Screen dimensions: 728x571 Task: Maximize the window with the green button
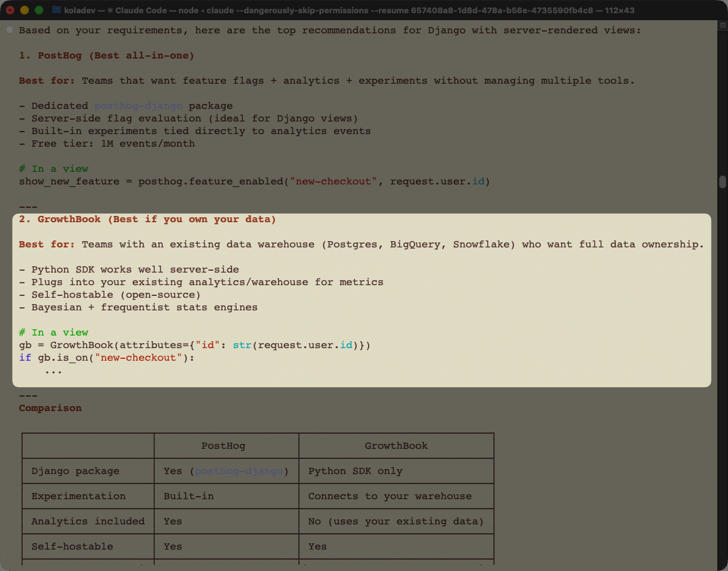pos(39,10)
